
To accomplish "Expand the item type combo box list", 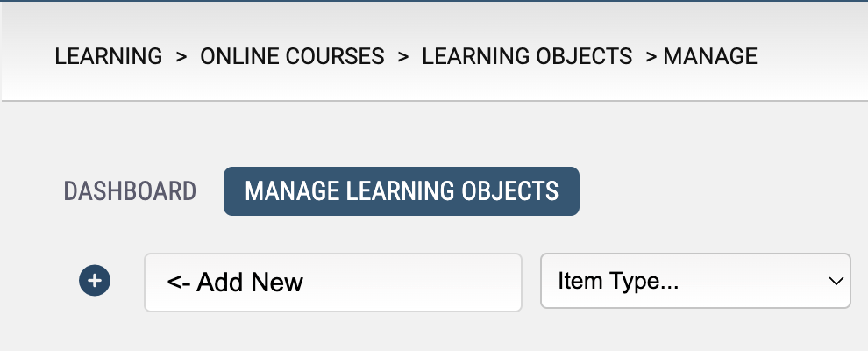I will pos(695,281).
